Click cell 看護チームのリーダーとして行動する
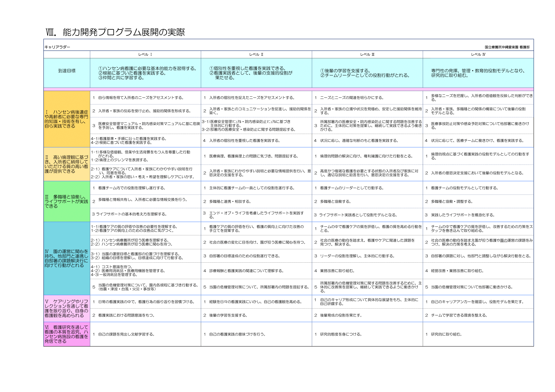 [x=352, y=188]
